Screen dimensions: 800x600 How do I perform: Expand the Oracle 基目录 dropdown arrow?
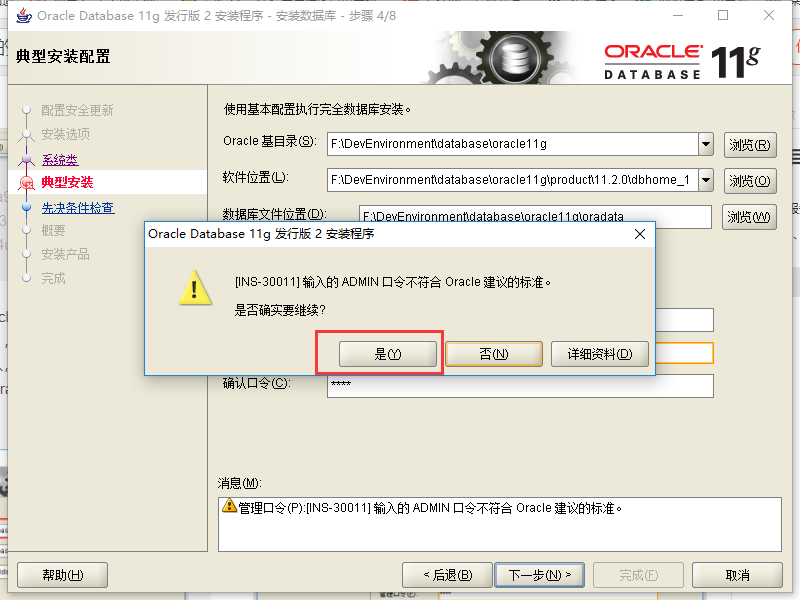coord(706,144)
